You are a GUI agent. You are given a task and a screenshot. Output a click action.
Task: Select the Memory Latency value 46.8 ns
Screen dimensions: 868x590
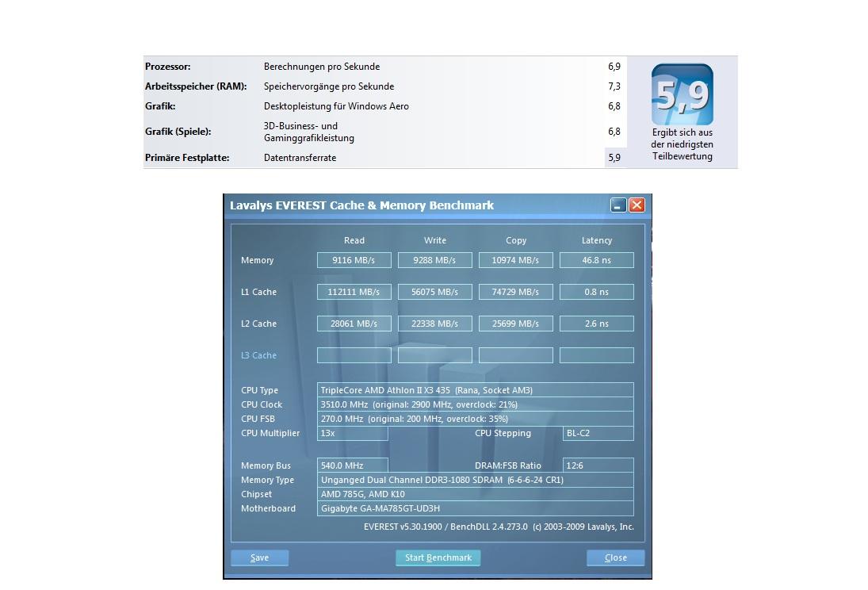(x=597, y=260)
